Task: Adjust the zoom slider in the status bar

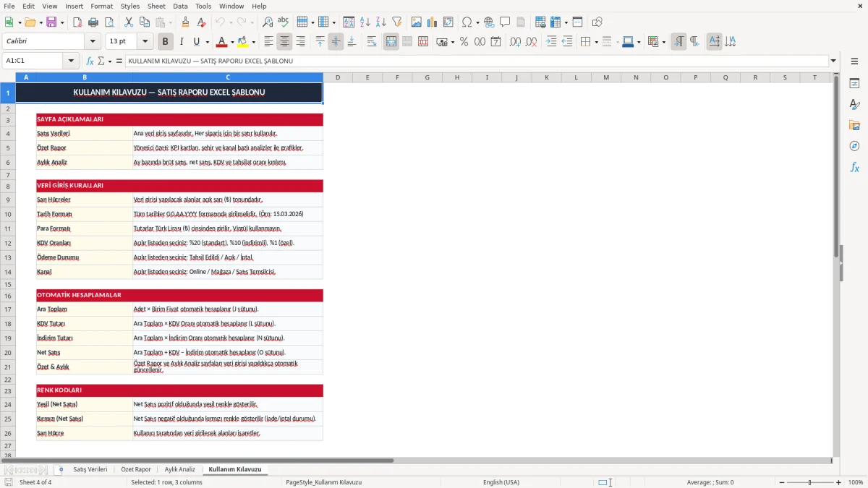Action: pos(810,482)
